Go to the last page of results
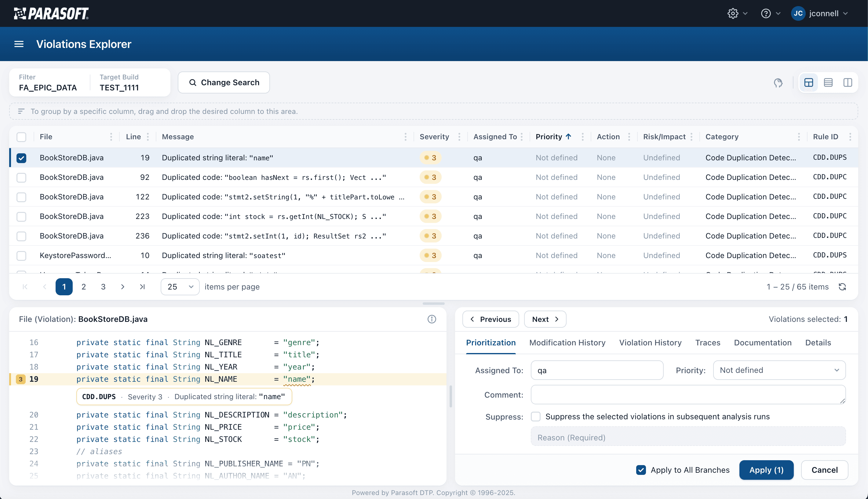Screen dimensions: 868x499 (x=142, y=286)
